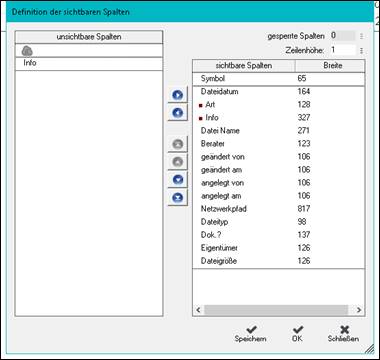Image resolution: width=380 pixels, height=360 pixels.
Task: Click the window resize grip
Action: click(369, 349)
